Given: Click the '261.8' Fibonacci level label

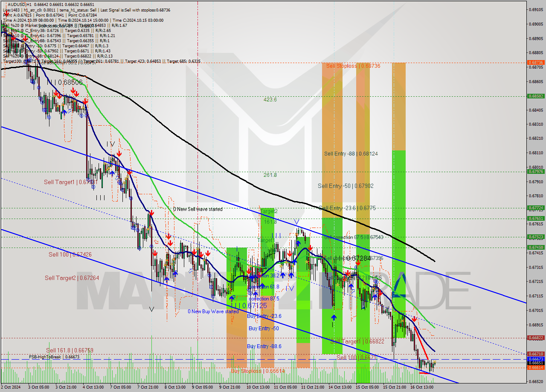Looking at the screenshot, I should tap(270, 175).
